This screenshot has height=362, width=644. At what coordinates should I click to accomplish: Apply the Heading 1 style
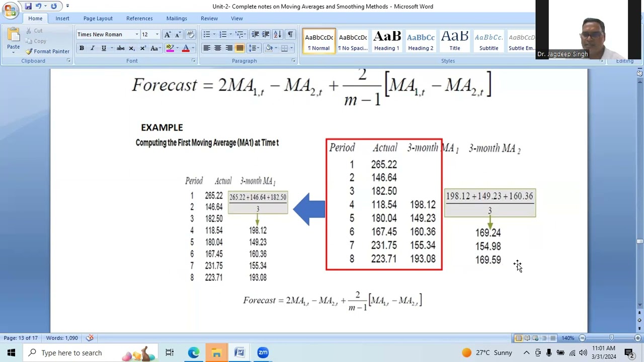click(x=387, y=41)
